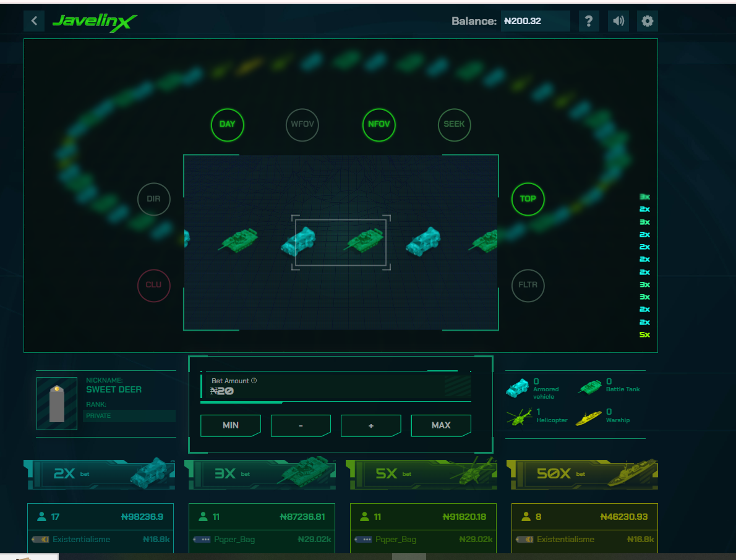Set bet to MIN amount
Screen dimensions: 736x560
coord(231,425)
